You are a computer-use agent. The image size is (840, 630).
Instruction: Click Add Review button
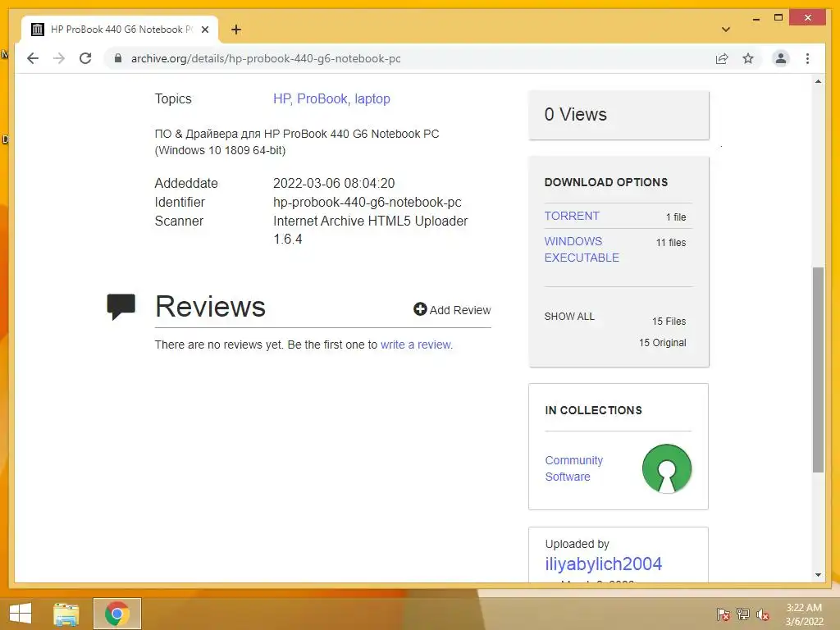tap(452, 309)
